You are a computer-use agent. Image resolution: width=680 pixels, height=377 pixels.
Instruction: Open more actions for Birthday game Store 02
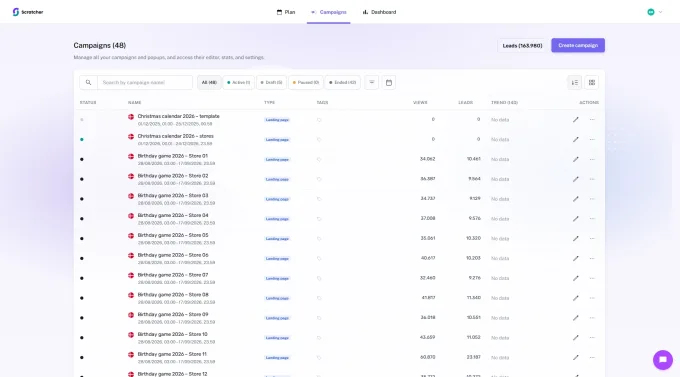pos(592,179)
